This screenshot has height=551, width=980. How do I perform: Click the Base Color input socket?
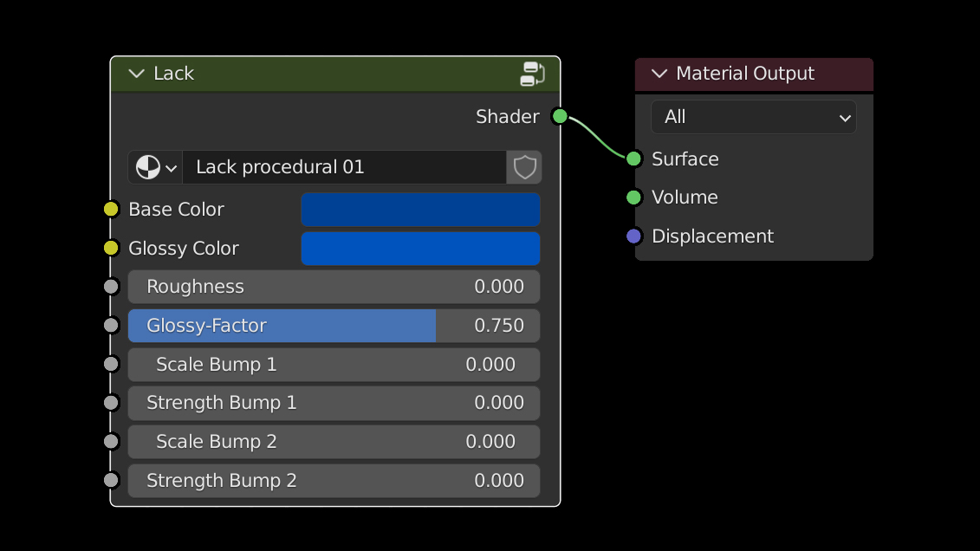point(111,209)
